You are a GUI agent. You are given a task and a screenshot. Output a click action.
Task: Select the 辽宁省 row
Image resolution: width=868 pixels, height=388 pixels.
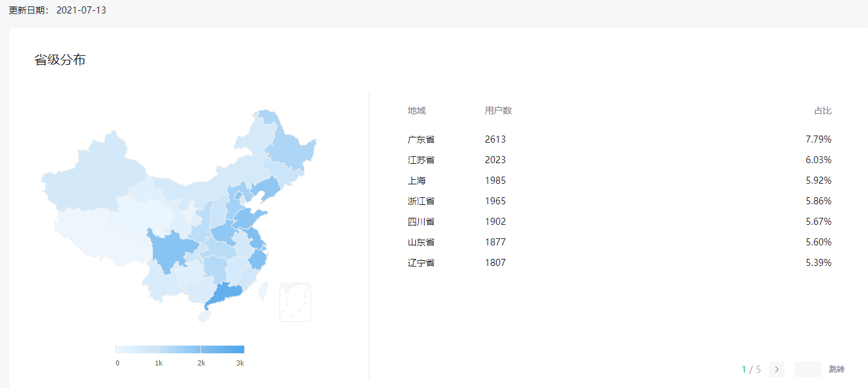pyautogui.click(x=421, y=263)
